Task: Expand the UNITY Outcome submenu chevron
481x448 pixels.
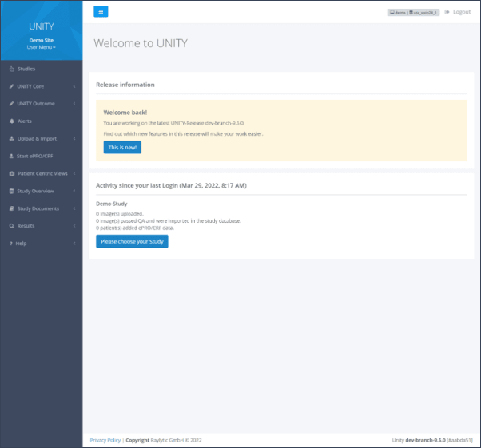Action: click(x=74, y=104)
